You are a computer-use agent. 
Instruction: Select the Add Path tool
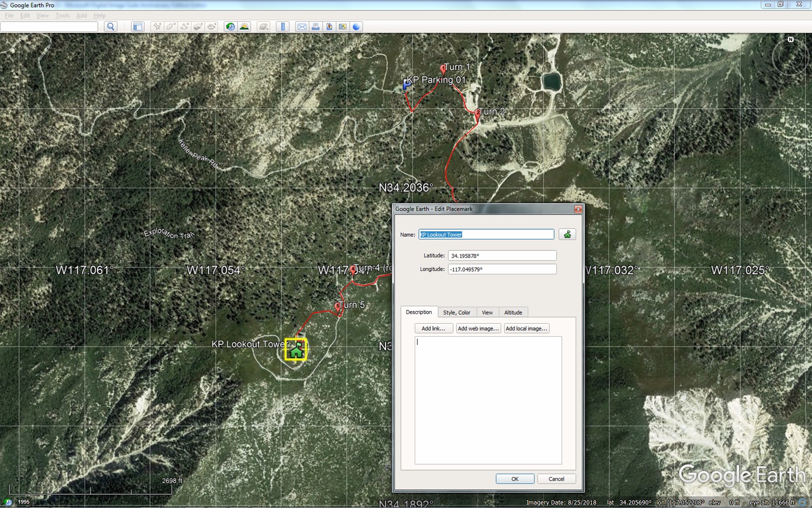(x=185, y=27)
